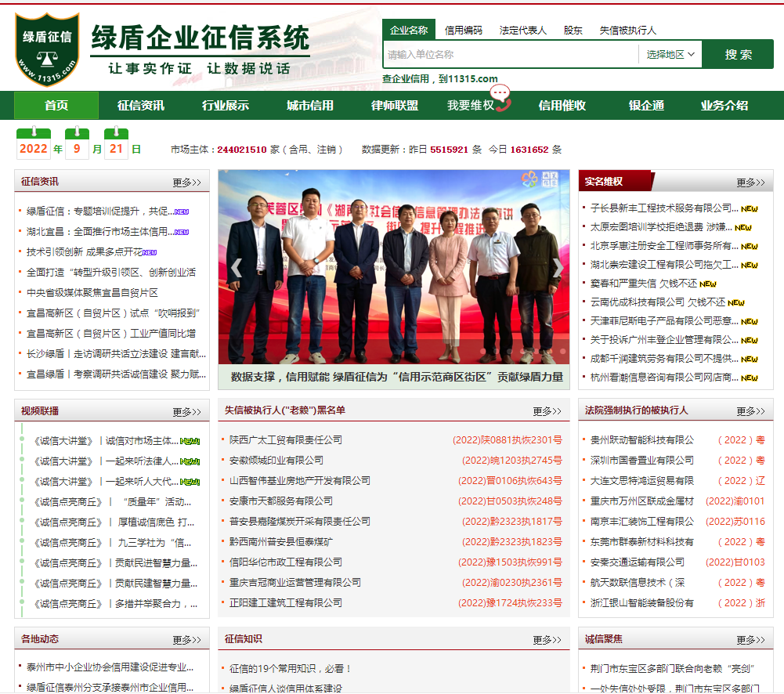The height and width of the screenshot is (694, 784).
Task: Open 泰州市中小企业协会信用建设促进专业 article
Action: (x=110, y=667)
